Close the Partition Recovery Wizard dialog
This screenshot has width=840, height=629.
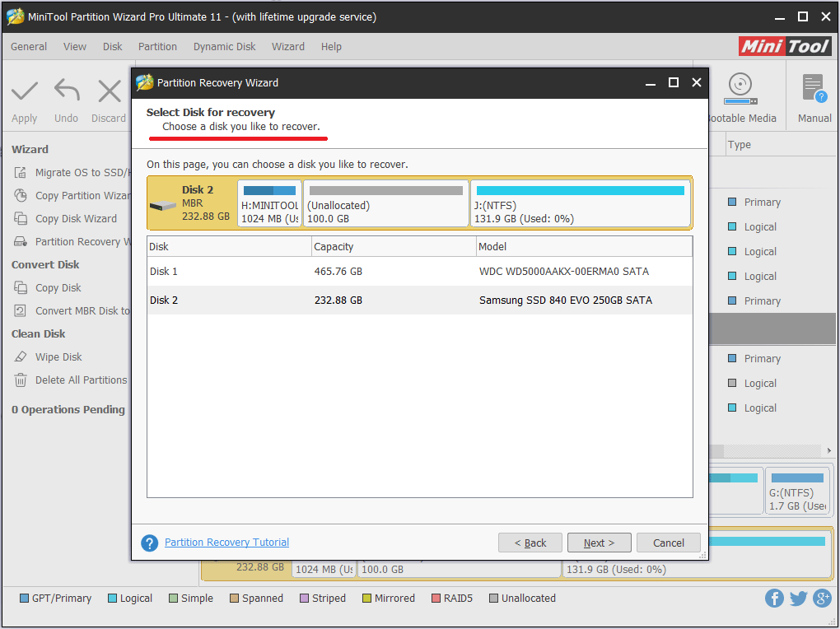pyautogui.click(x=697, y=82)
